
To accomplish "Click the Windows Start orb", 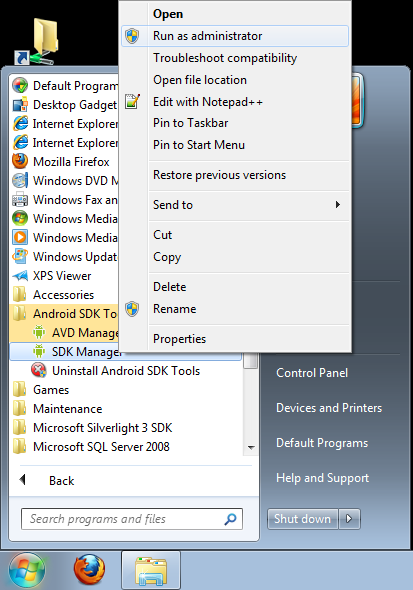I will coord(27,570).
